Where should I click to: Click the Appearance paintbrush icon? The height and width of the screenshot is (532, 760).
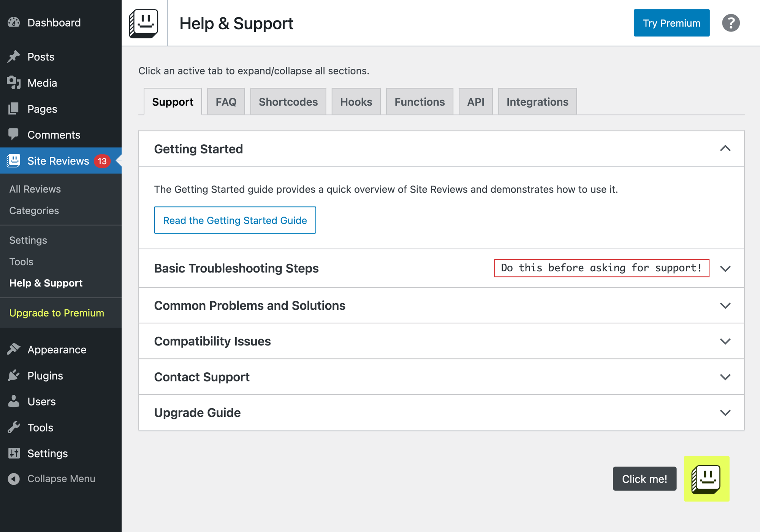14,349
